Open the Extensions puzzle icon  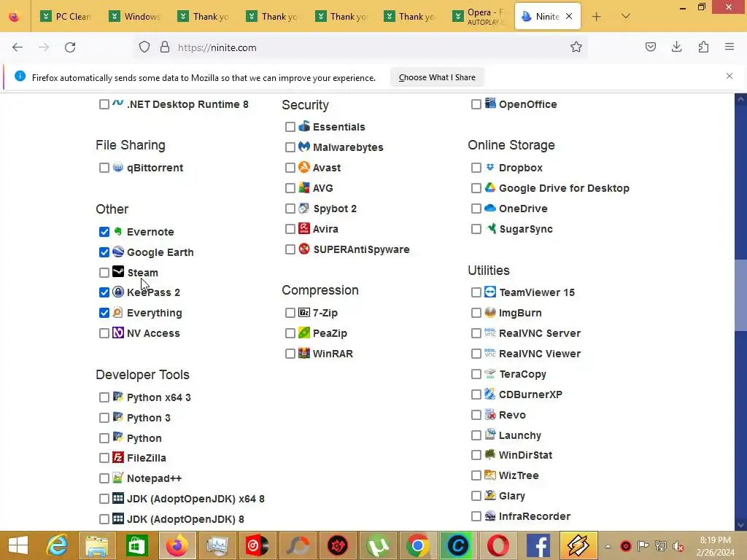(703, 47)
